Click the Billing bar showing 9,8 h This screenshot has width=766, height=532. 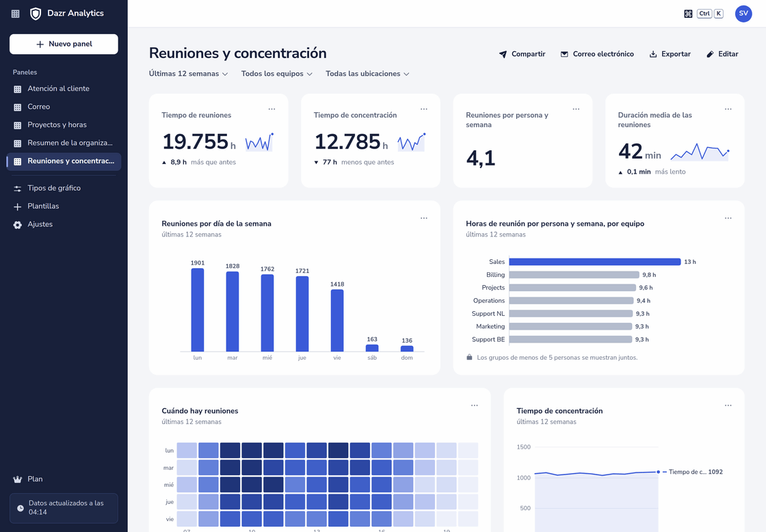coord(574,275)
